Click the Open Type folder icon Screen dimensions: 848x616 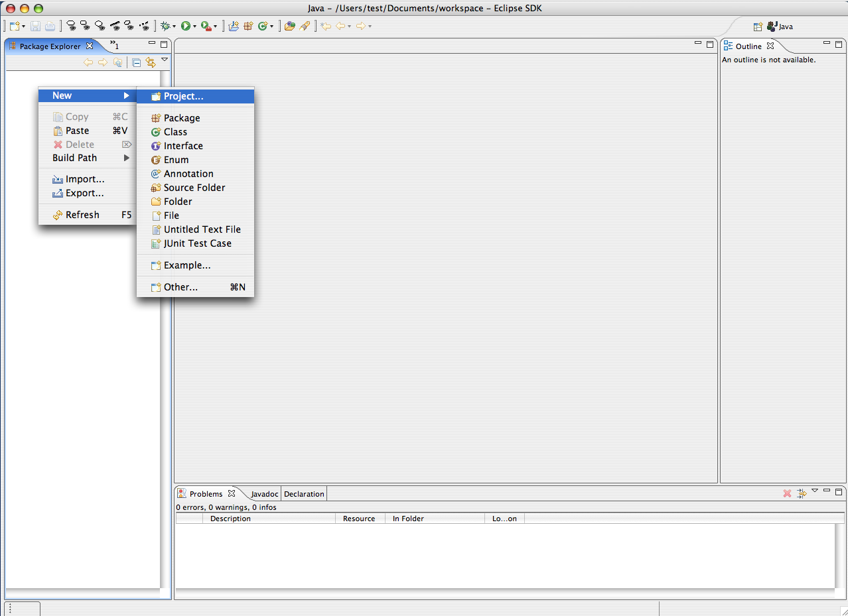289,26
